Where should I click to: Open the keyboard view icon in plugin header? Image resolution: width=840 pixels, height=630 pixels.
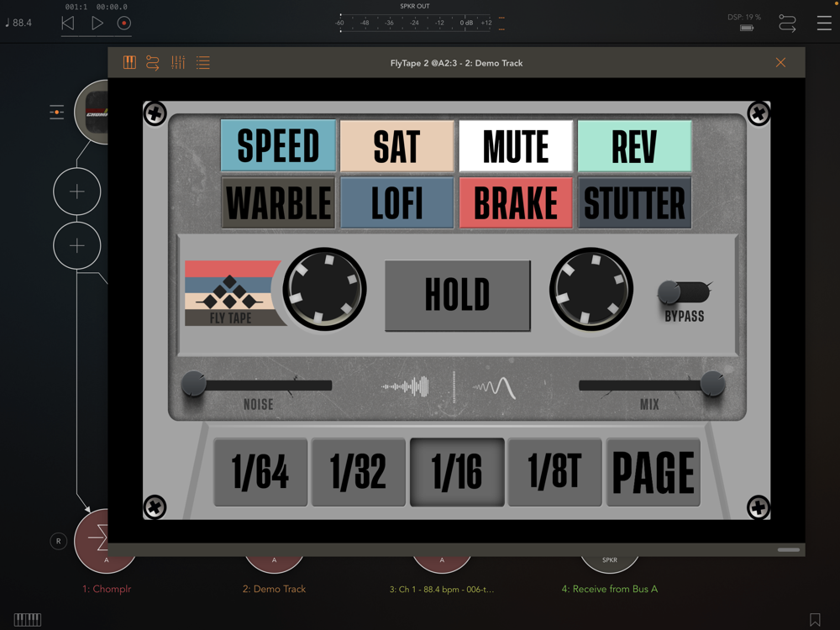129,63
